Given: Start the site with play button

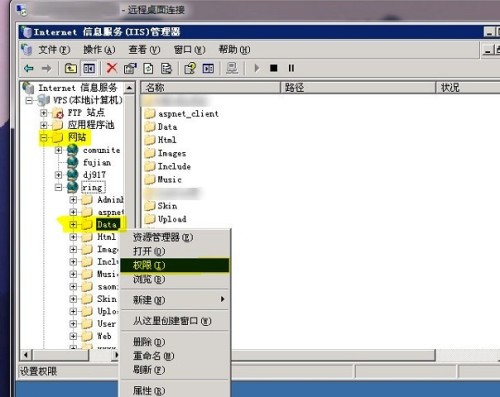Looking at the screenshot, I should (257, 68).
